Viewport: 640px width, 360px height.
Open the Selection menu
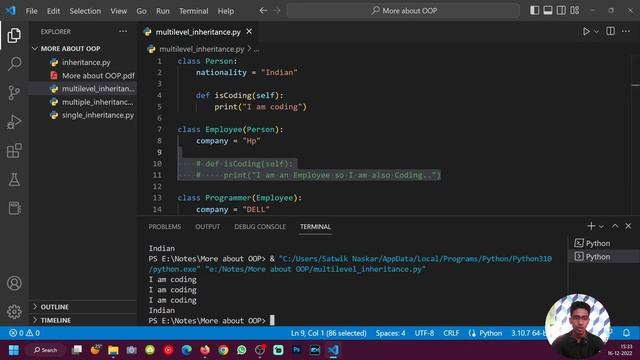[85, 11]
